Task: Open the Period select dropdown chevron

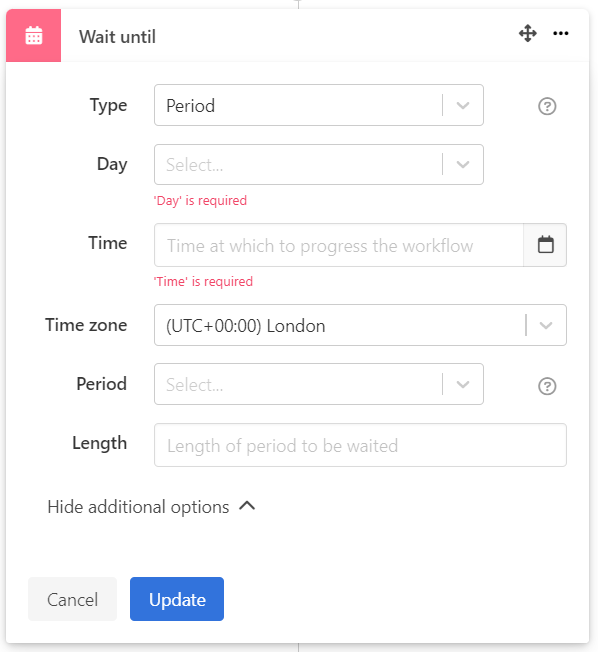Action: pyautogui.click(x=463, y=384)
